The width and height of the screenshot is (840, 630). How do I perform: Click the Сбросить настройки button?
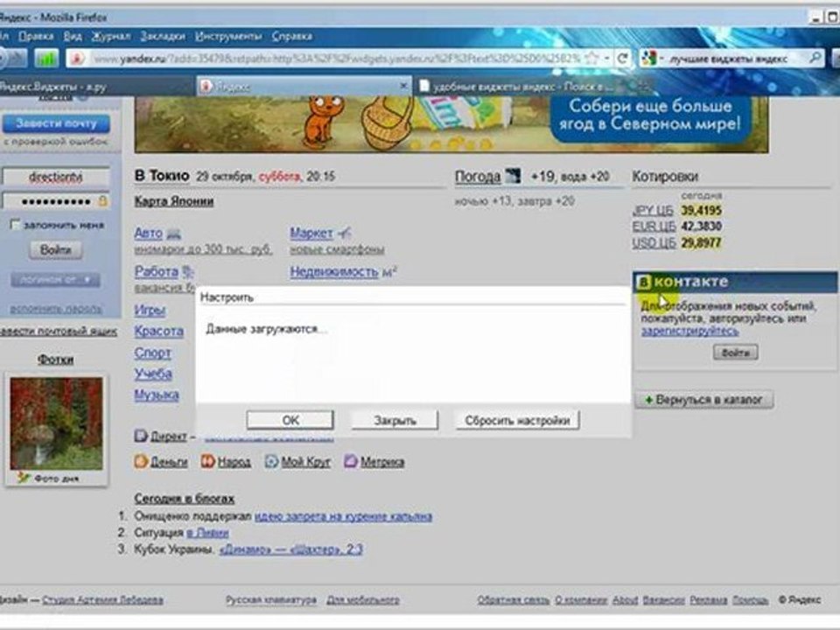(517, 421)
